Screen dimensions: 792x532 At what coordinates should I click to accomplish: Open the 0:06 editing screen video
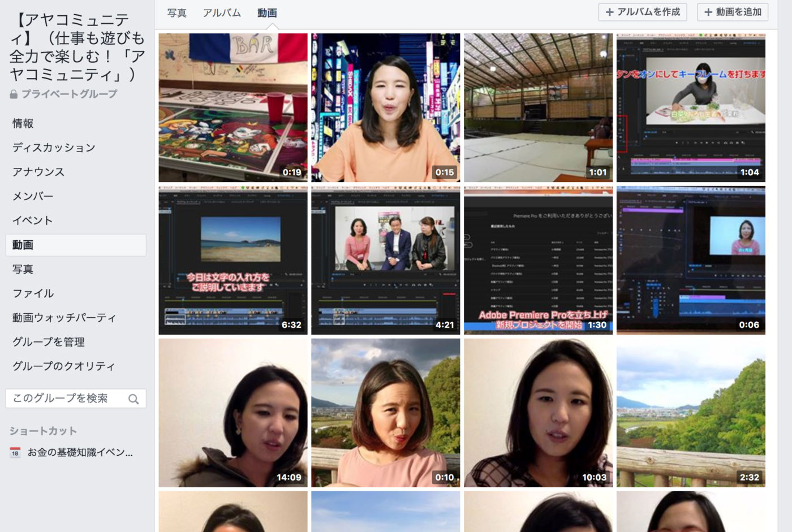691,260
